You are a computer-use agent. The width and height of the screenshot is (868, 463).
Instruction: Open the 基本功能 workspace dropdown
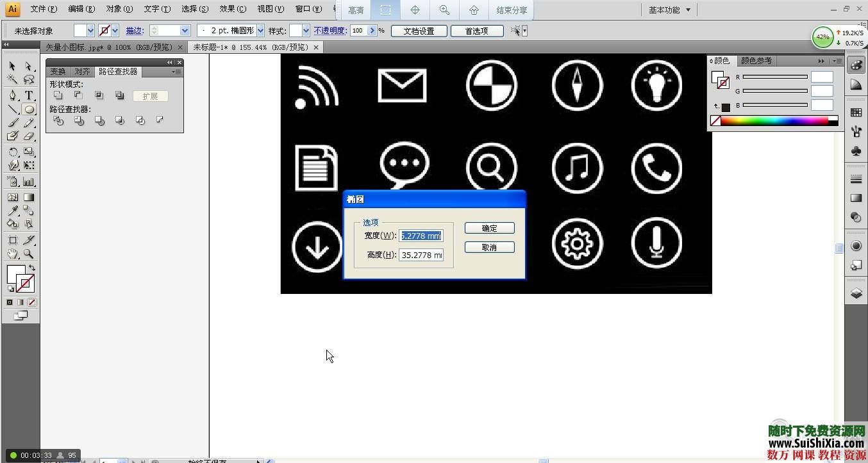click(669, 10)
